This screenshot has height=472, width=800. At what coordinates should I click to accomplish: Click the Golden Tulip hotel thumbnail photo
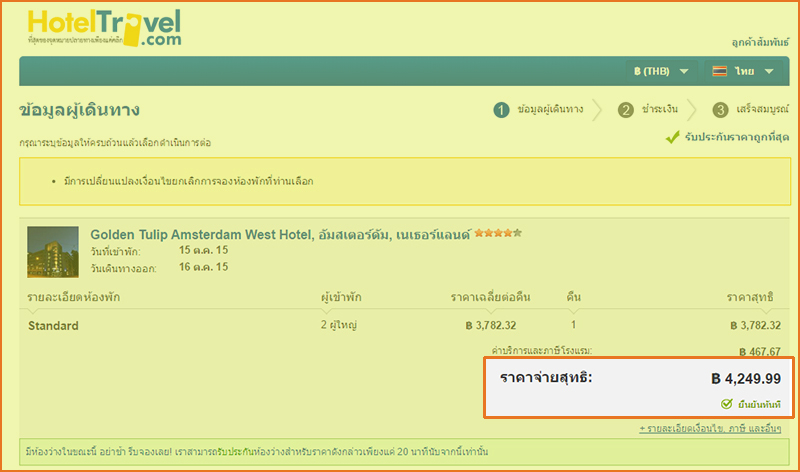53,252
